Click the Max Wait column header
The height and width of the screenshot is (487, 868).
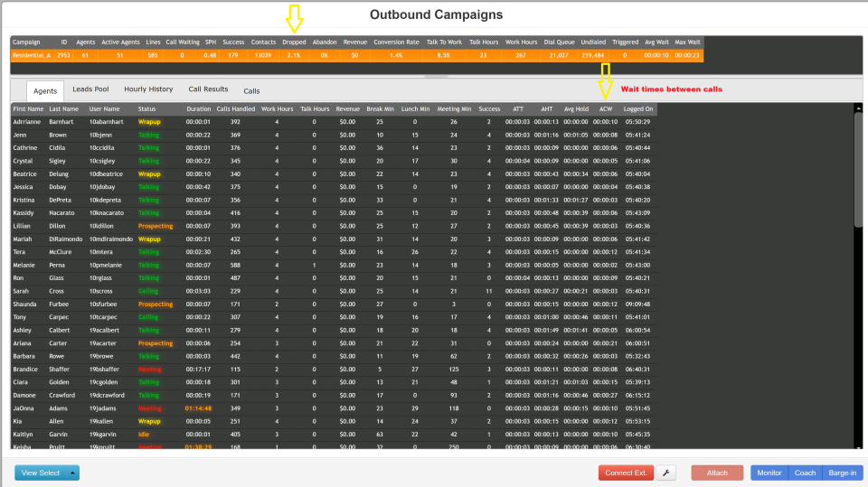(x=687, y=42)
